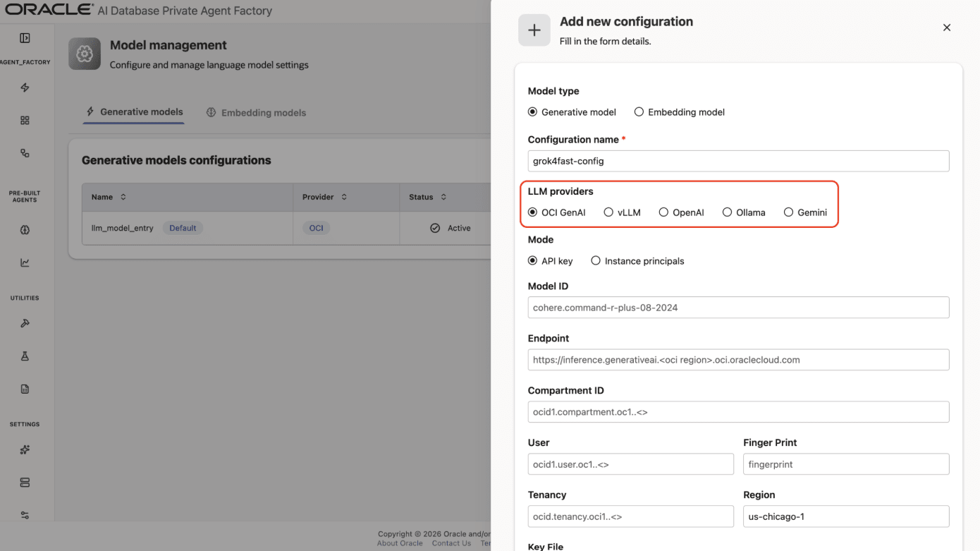Screen dimensions: 980x551
Task: Click the OCI provider badge in the table
Action: click(316, 229)
